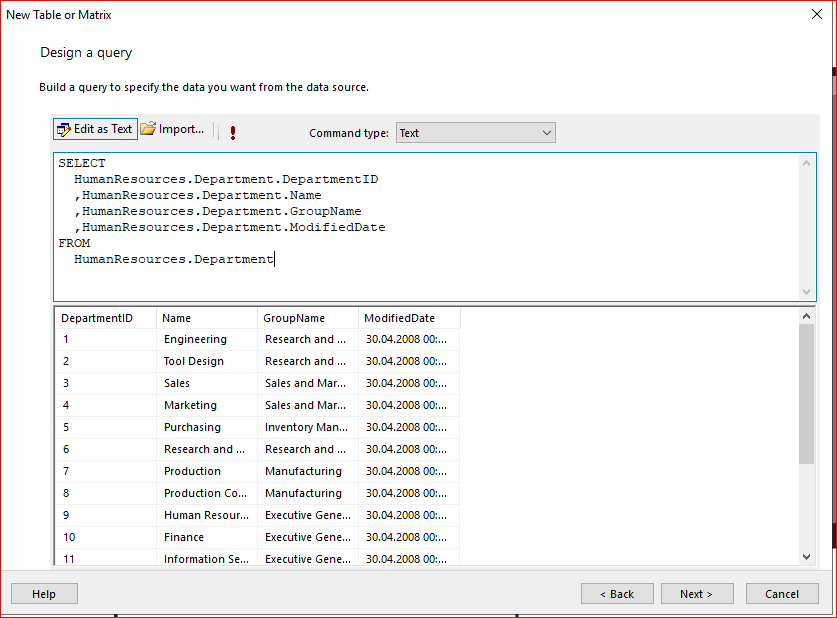Click the Back button

coord(617,593)
